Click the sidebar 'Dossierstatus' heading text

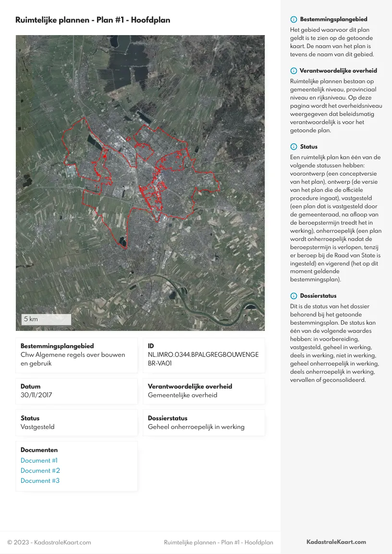318,296
